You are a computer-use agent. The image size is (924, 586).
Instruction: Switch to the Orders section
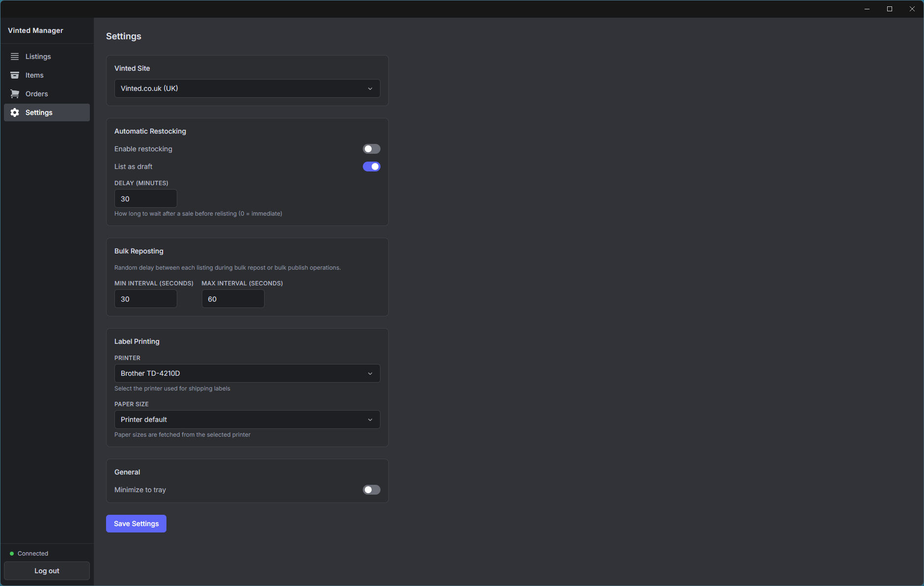pos(37,93)
